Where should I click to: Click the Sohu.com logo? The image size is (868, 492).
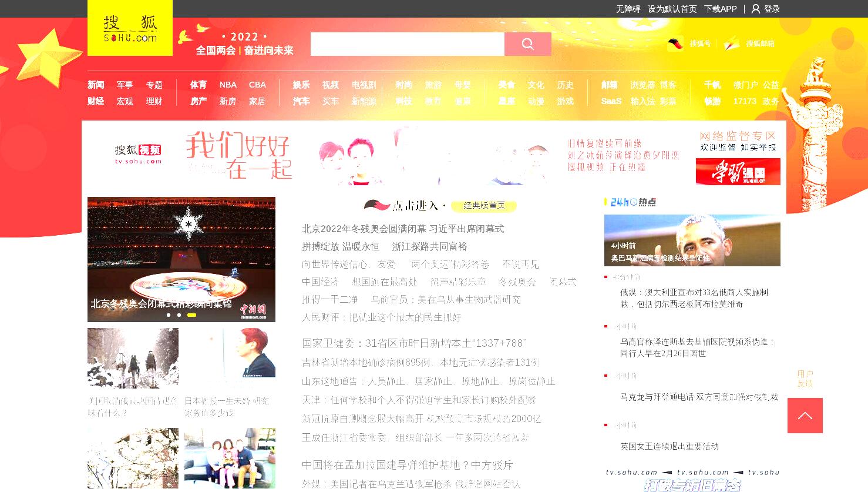(130, 28)
